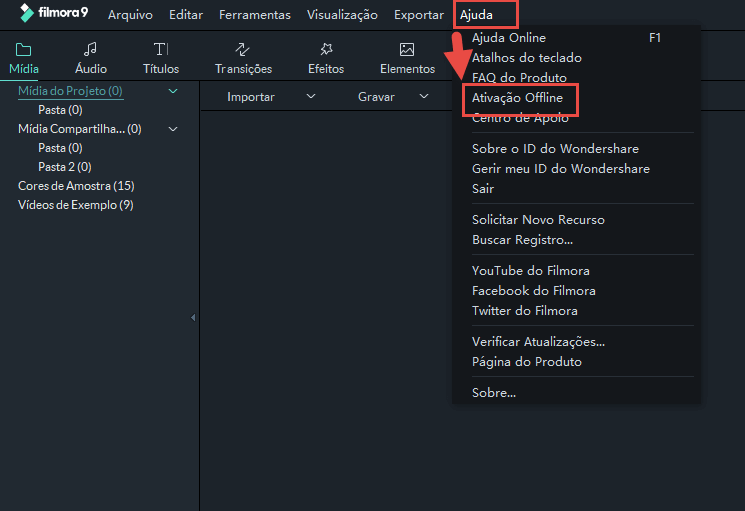745x511 pixels.
Task: Open the Ferramentas menu
Action: tap(255, 15)
